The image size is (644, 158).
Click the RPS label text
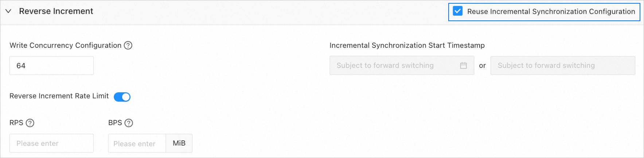[x=16, y=123]
